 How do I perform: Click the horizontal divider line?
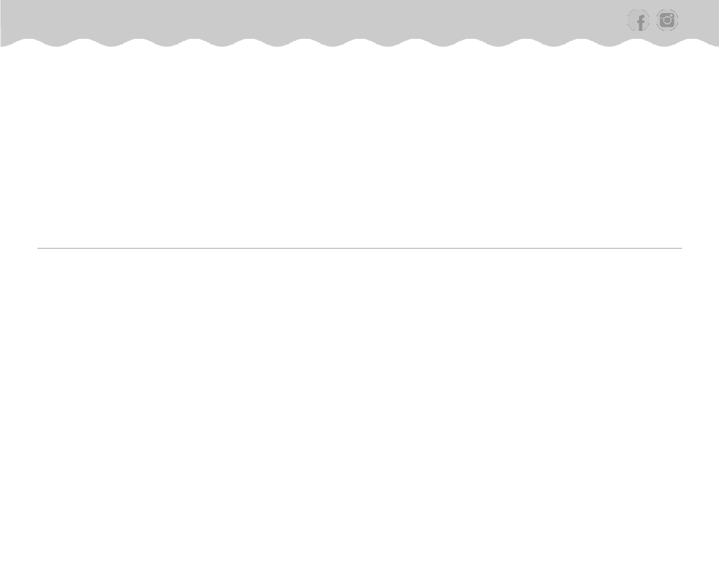359,248
